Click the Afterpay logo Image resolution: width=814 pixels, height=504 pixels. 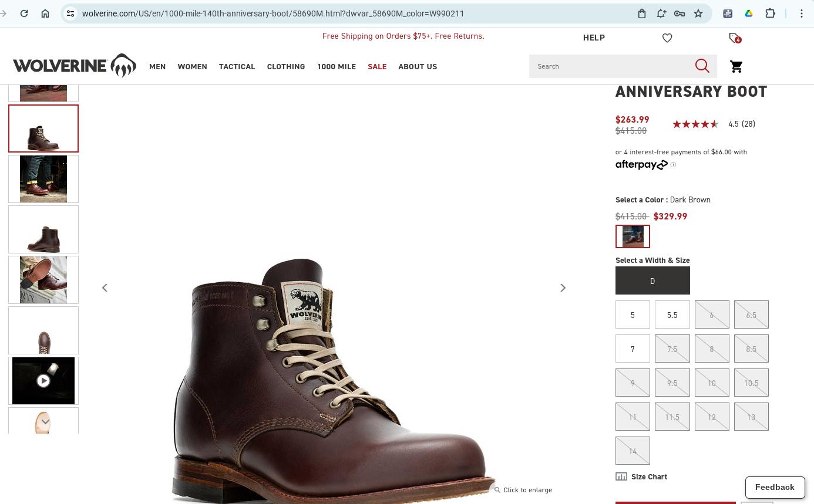click(x=641, y=165)
